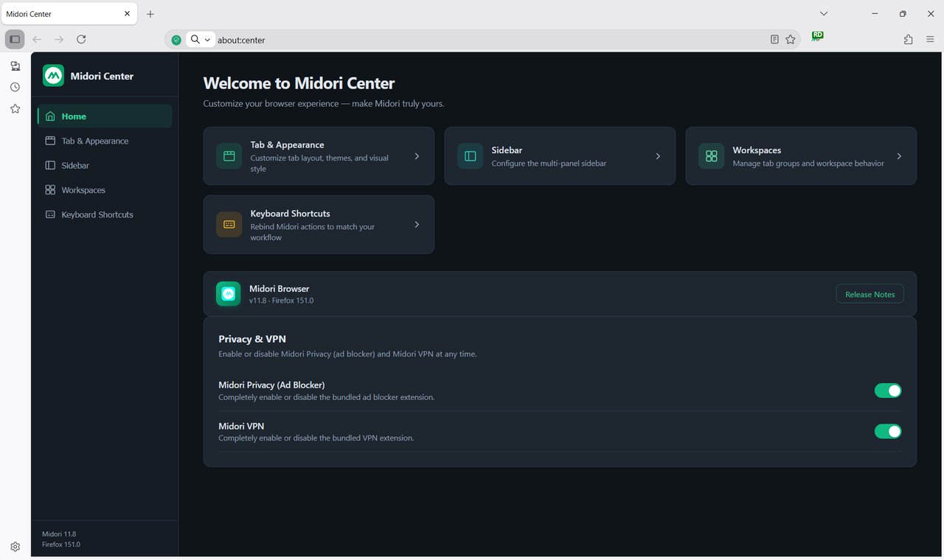Open the history clock panel in side strip
The image size is (944, 560).
15,87
